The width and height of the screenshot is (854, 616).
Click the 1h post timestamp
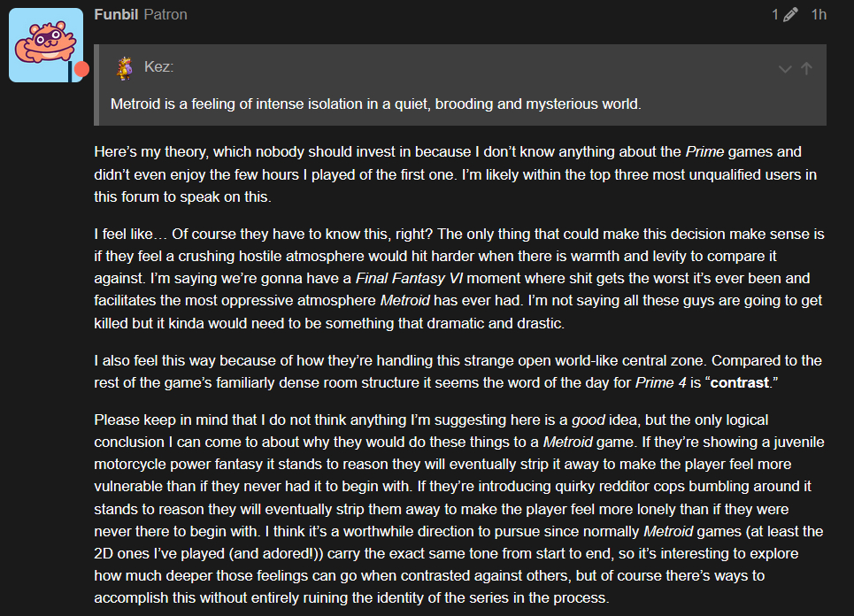click(x=819, y=14)
